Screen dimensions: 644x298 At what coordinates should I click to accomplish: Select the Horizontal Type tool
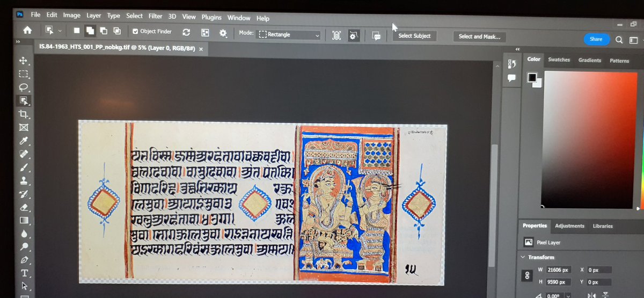24,273
